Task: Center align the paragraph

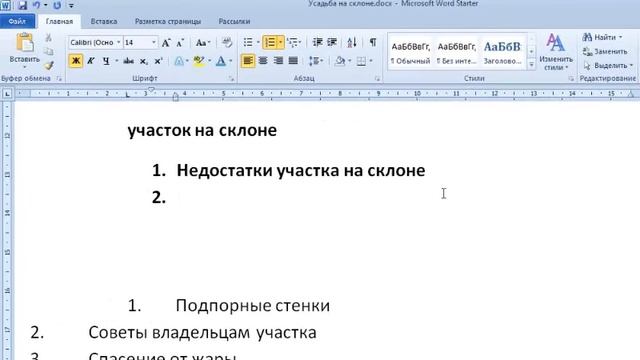Action: click(x=263, y=61)
